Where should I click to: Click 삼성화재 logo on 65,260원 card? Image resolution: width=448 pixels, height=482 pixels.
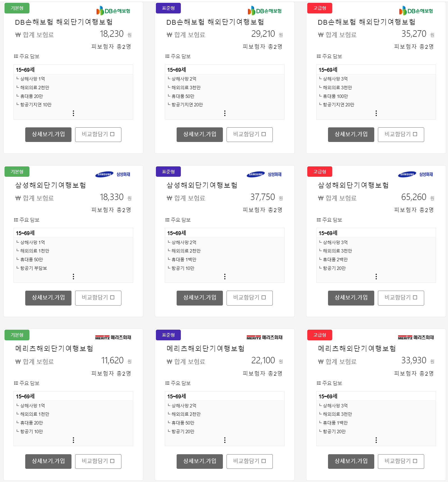[415, 174]
